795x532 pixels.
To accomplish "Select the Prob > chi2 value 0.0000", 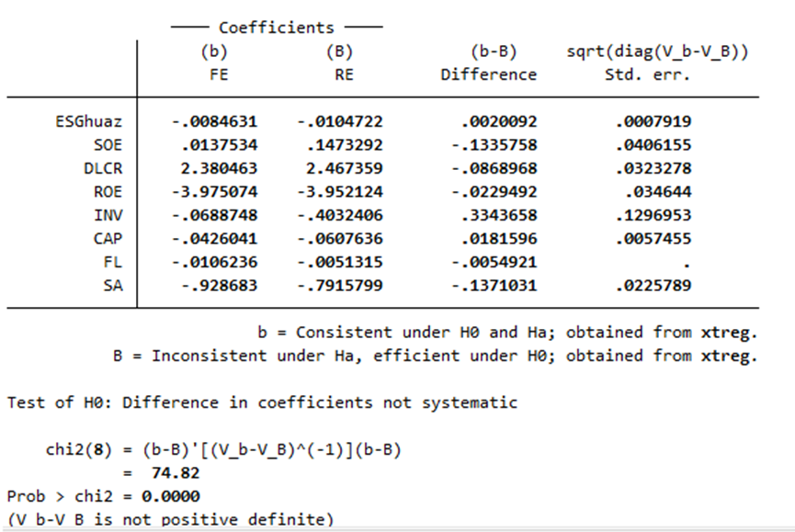I will [171, 496].
